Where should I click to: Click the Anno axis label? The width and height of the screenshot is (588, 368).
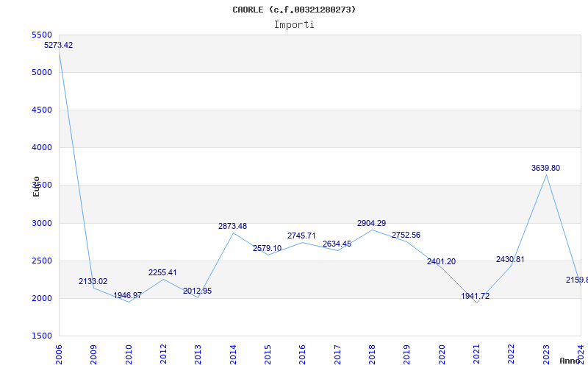click(570, 361)
